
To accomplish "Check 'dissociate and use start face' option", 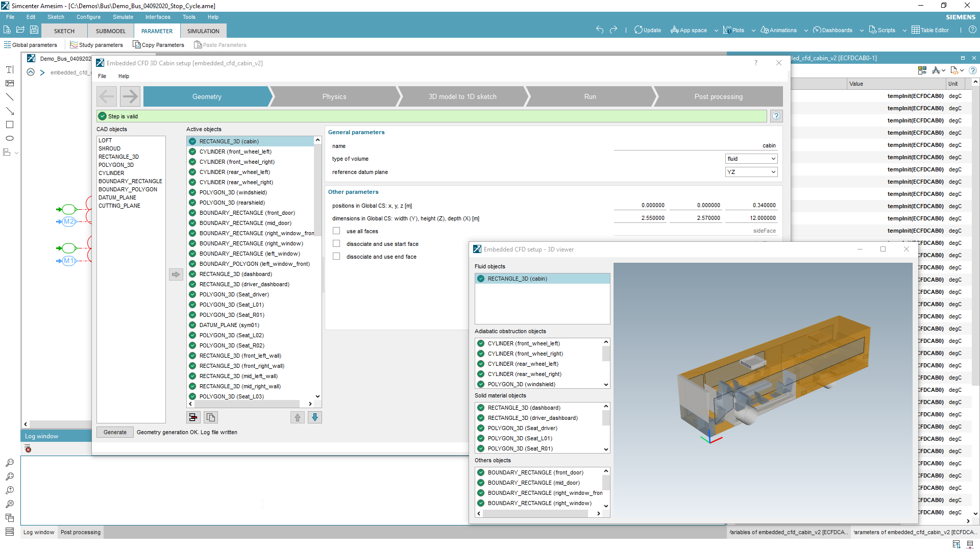I will click(x=336, y=243).
